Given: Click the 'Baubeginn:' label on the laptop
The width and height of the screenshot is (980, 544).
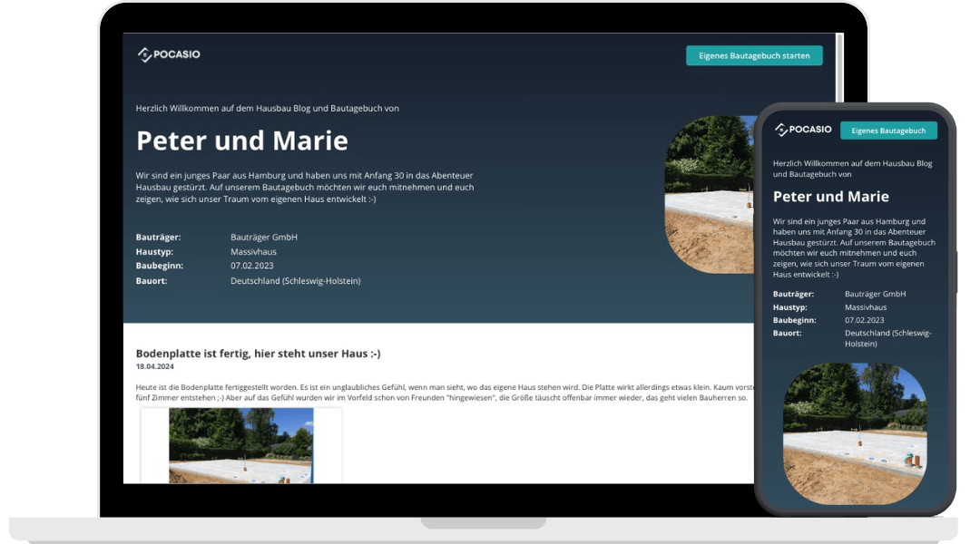Looking at the screenshot, I should (x=160, y=266).
